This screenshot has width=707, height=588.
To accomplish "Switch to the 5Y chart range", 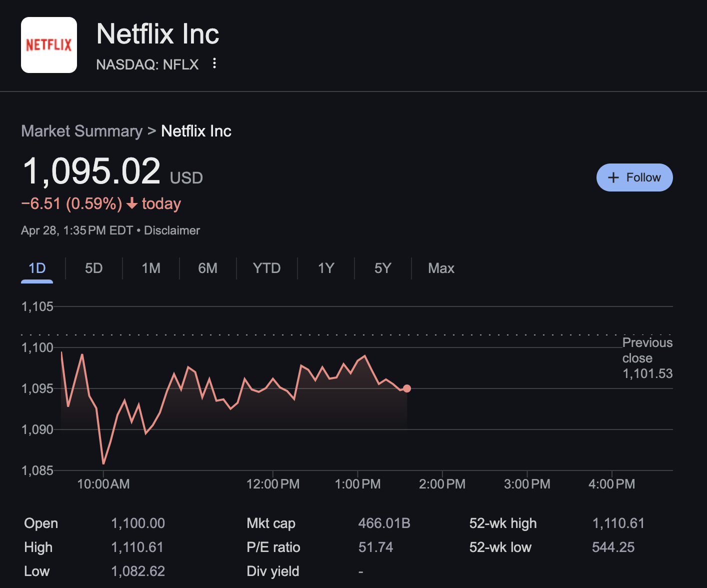I will pos(383,268).
